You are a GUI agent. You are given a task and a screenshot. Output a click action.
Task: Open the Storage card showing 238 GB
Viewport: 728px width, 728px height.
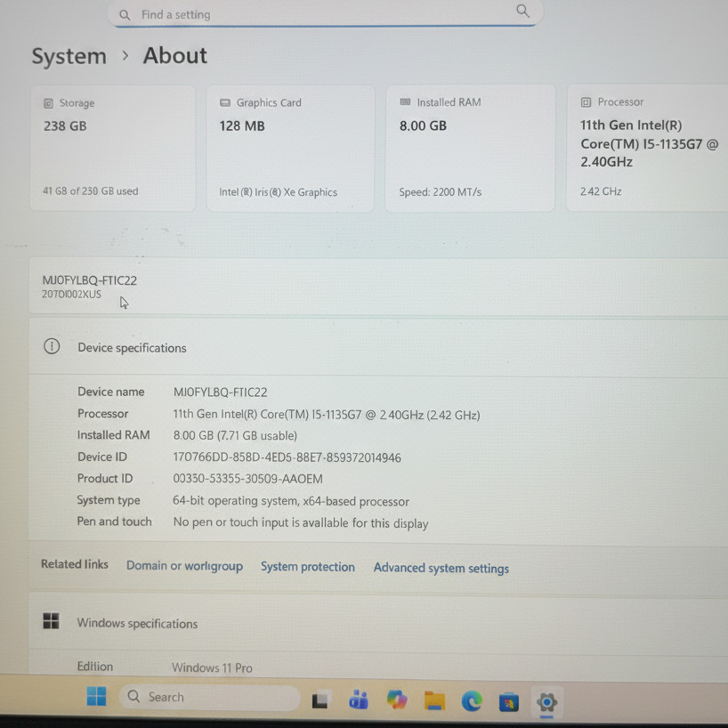(113, 148)
